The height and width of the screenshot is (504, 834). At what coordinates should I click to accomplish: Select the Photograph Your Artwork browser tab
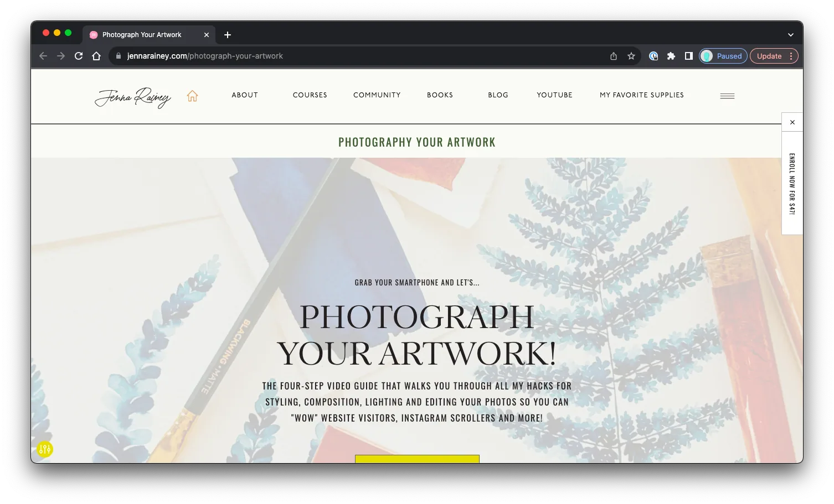[149, 35]
